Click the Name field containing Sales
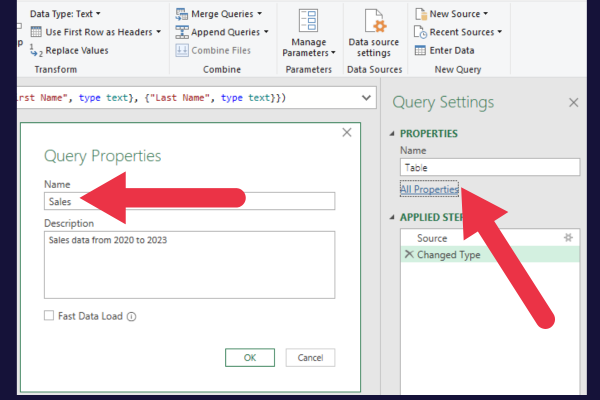The height and width of the screenshot is (400, 600). [x=189, y=201]
